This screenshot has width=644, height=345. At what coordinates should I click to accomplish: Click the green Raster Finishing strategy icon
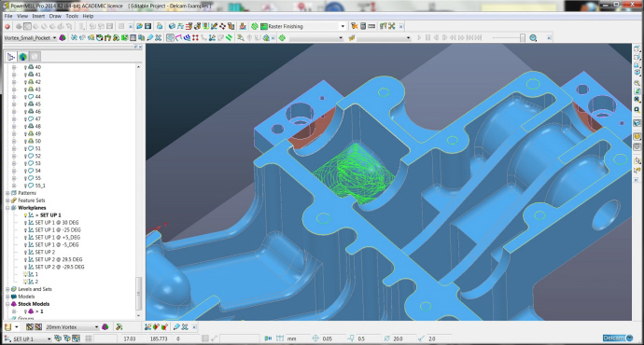264,26
